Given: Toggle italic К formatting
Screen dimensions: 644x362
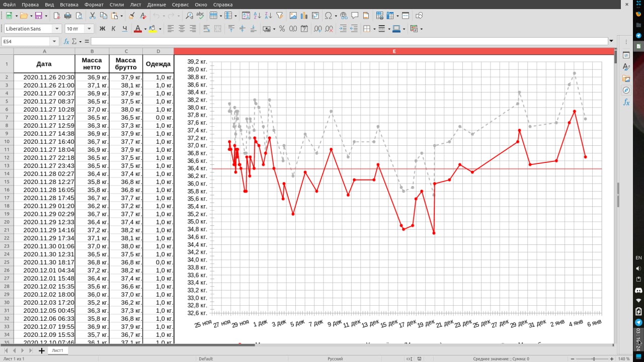Looking at the screenshot, I should point(113,29).
